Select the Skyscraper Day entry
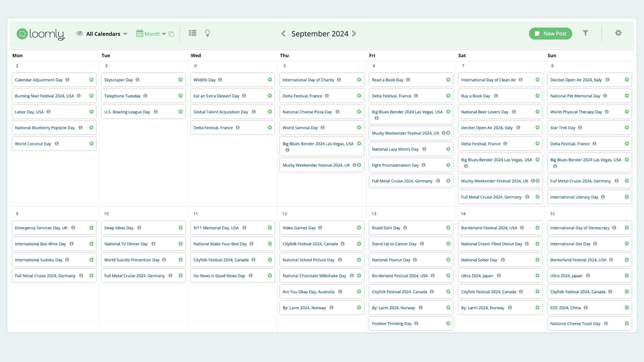 [118, 80]
